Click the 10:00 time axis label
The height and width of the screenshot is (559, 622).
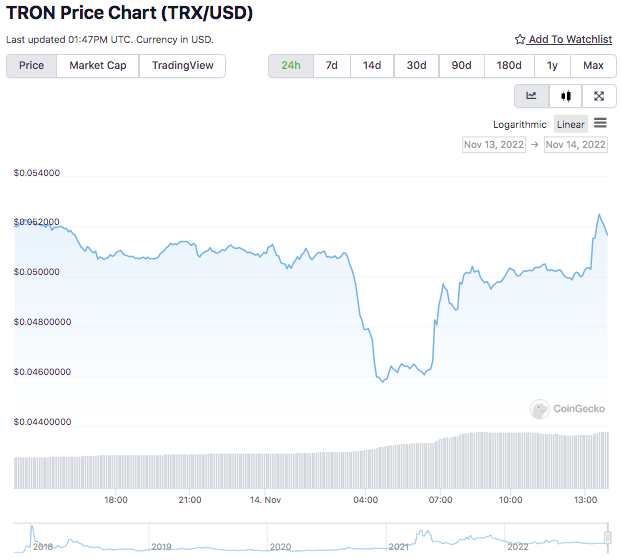click(x=511, y=500)
